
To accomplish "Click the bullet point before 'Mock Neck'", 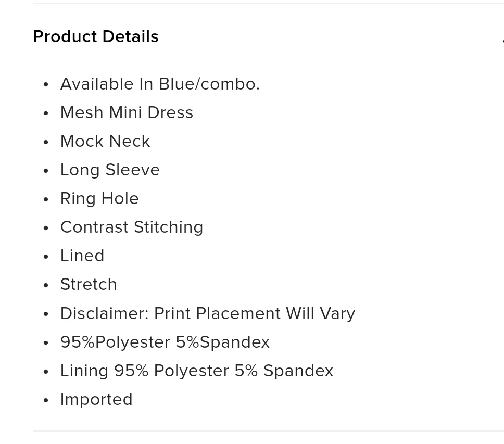I will 46,142.
